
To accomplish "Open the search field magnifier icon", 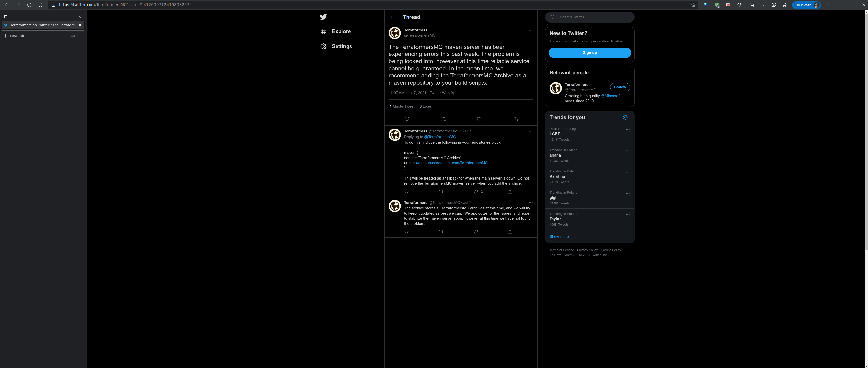I will (552, 17).
